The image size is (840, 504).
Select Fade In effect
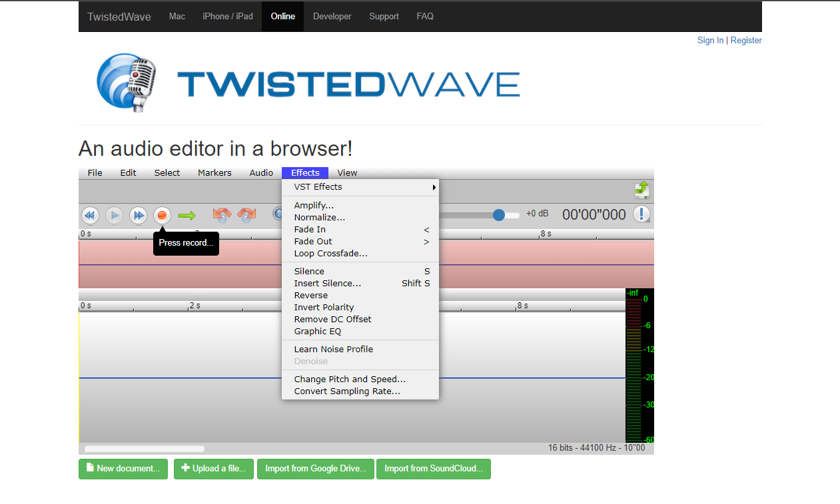coord(360,230)
